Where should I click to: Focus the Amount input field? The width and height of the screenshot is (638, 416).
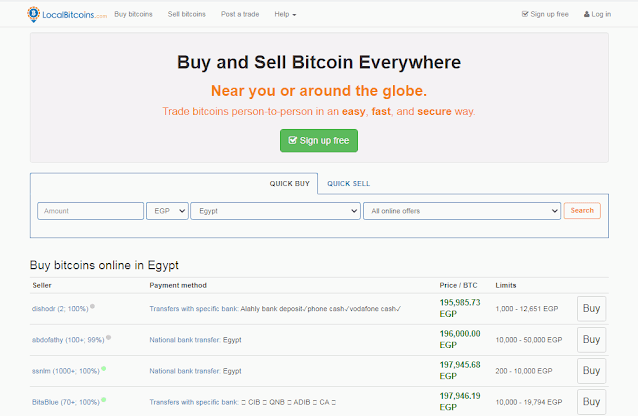point(90,211)
